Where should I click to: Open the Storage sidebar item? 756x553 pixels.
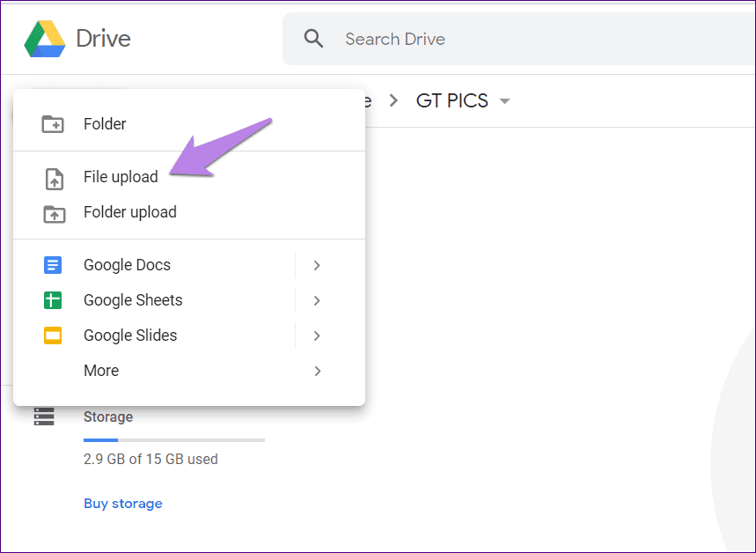(84, 417)
